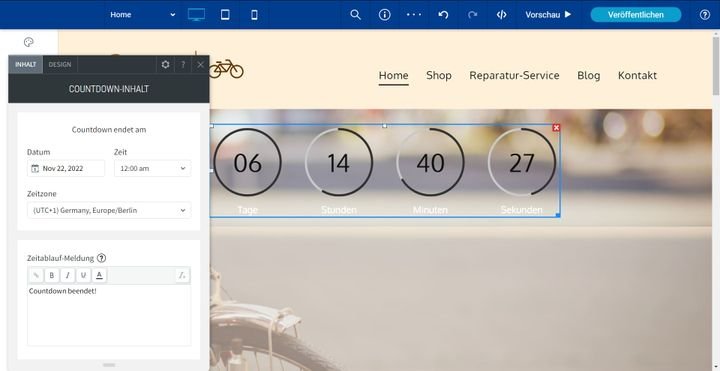Click into the Countdown beendet! message text area
Viewport: 720px width, 371px height.
click(x=109, y=315)
